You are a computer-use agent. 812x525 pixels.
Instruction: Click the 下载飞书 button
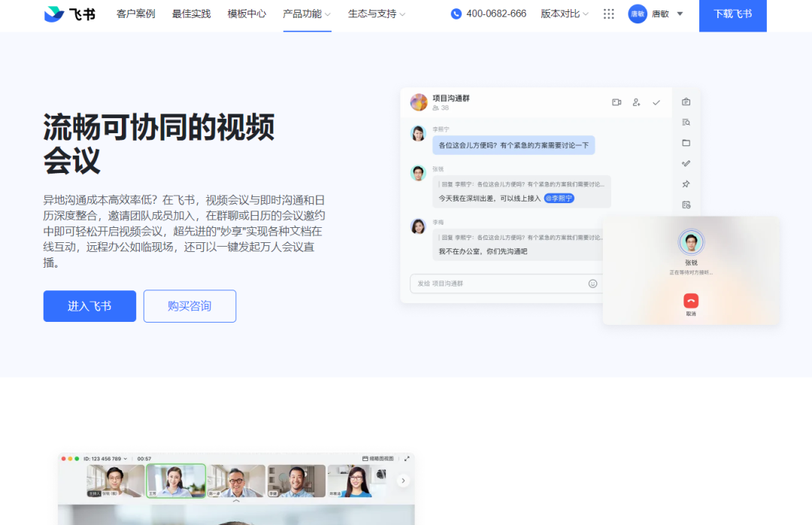point(733,14)
